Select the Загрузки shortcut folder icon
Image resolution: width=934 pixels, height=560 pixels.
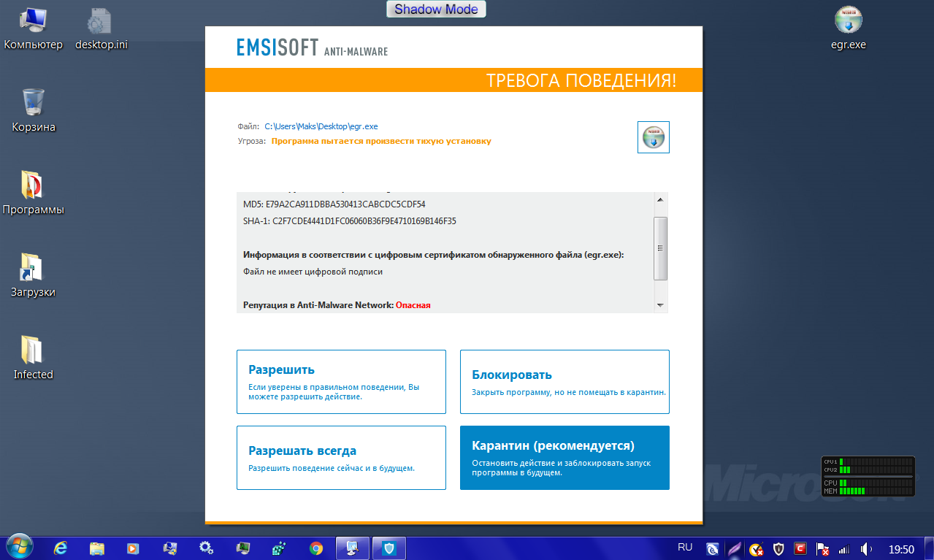coord(34,276)
